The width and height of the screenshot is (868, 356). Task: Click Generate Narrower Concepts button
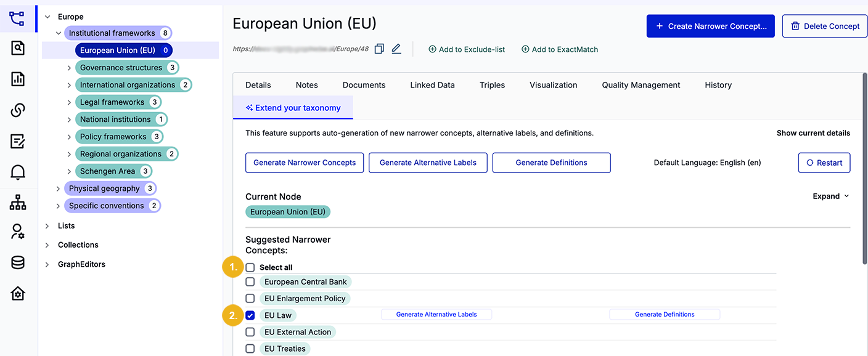click(x=305, y=163)
